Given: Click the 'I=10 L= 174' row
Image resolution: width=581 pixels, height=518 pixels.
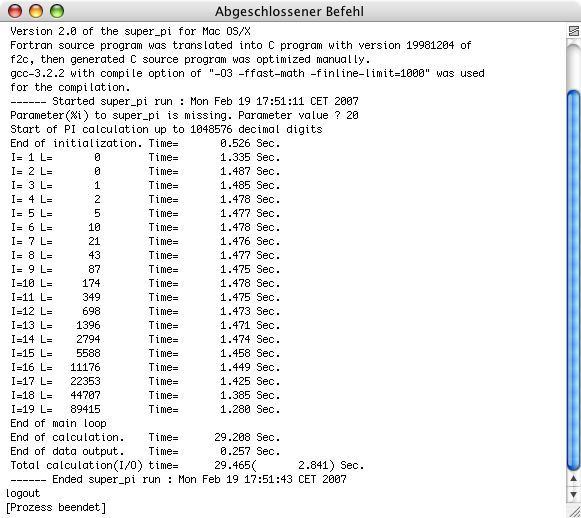Looking at the screenshot, I should [x=145, y=283].
